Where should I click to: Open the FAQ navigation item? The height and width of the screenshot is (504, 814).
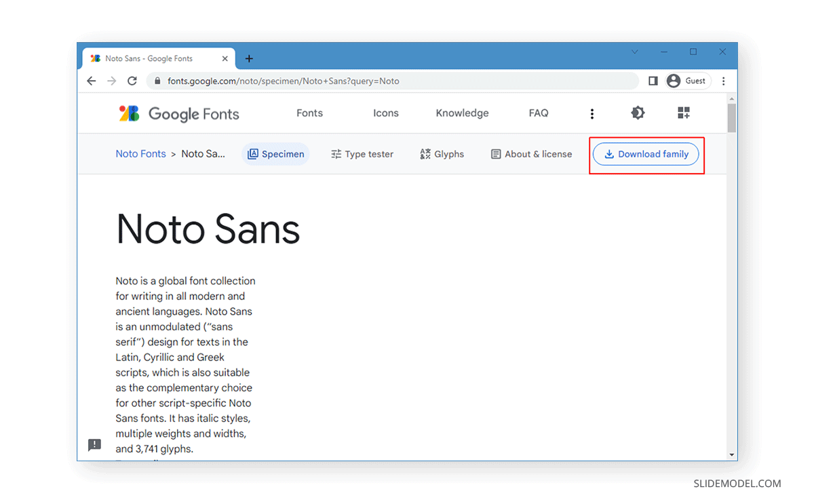click(x=539, y=113)
